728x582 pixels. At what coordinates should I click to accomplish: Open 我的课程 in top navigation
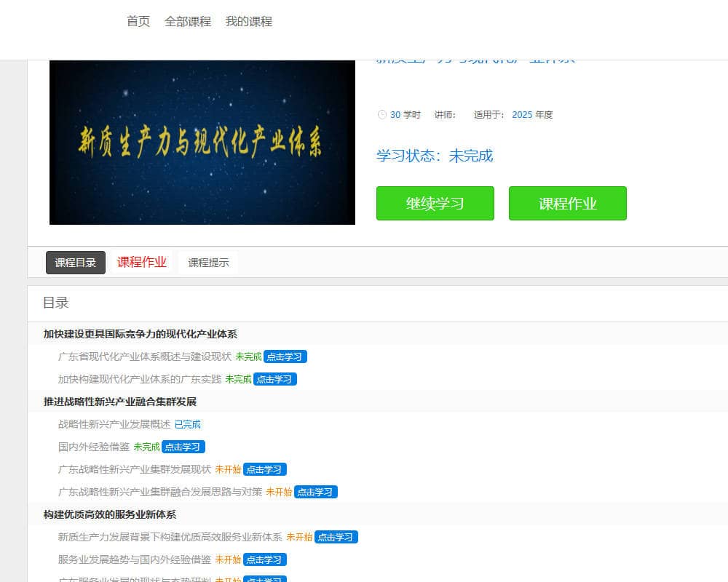click(248, 22)
